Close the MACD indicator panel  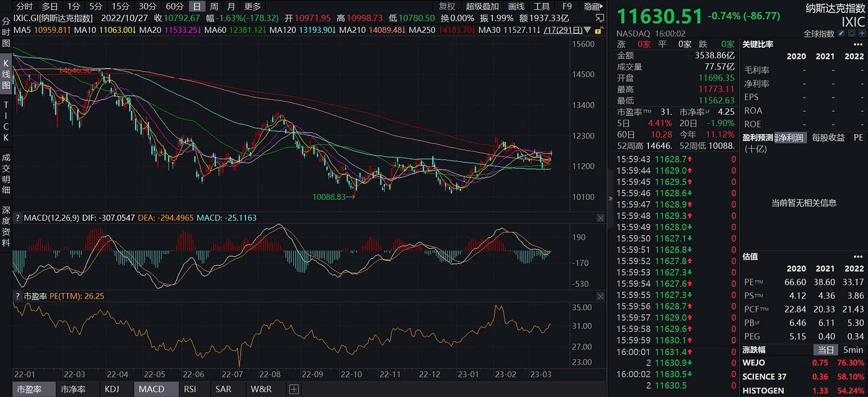tap(600, 218)
